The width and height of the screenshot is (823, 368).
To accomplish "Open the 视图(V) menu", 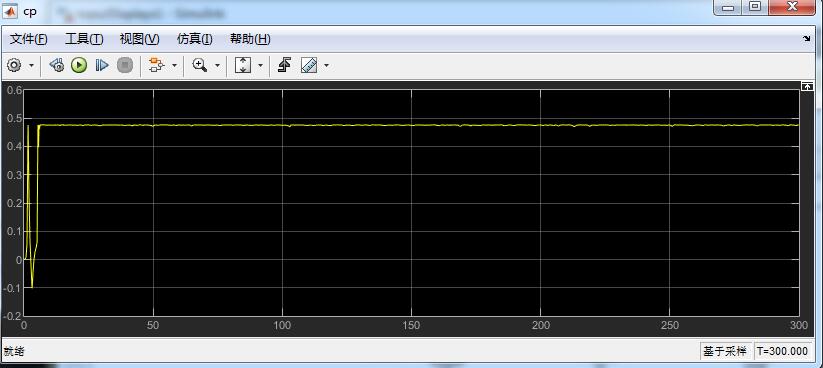I will [139, 39].
